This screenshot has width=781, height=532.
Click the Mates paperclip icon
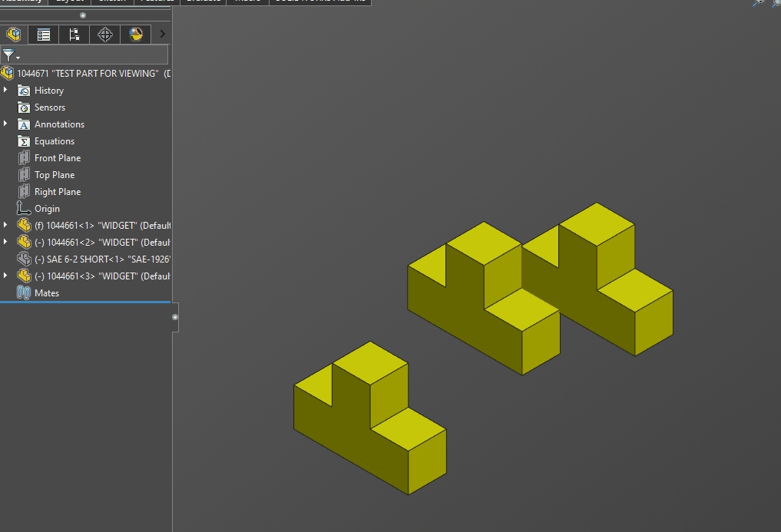pos(24,293)
